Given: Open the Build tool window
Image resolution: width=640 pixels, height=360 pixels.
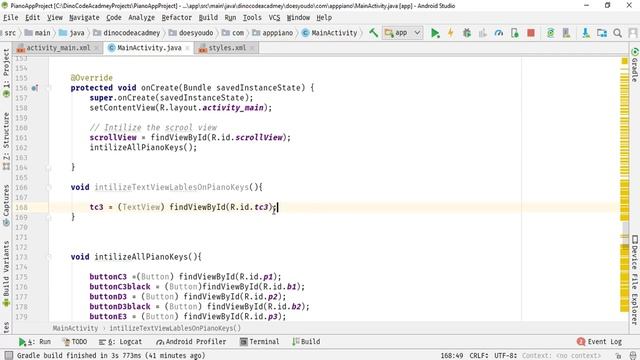Looking at the screenshot, I should point(306,342).
